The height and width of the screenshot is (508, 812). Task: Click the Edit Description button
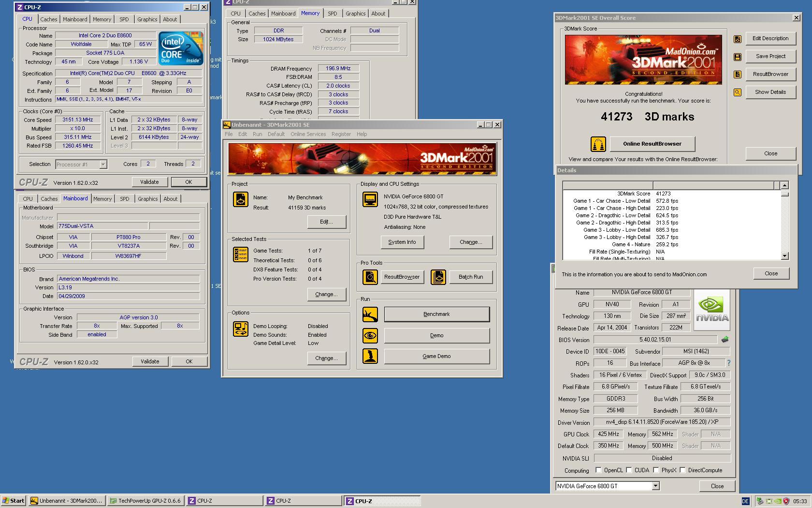770,39
